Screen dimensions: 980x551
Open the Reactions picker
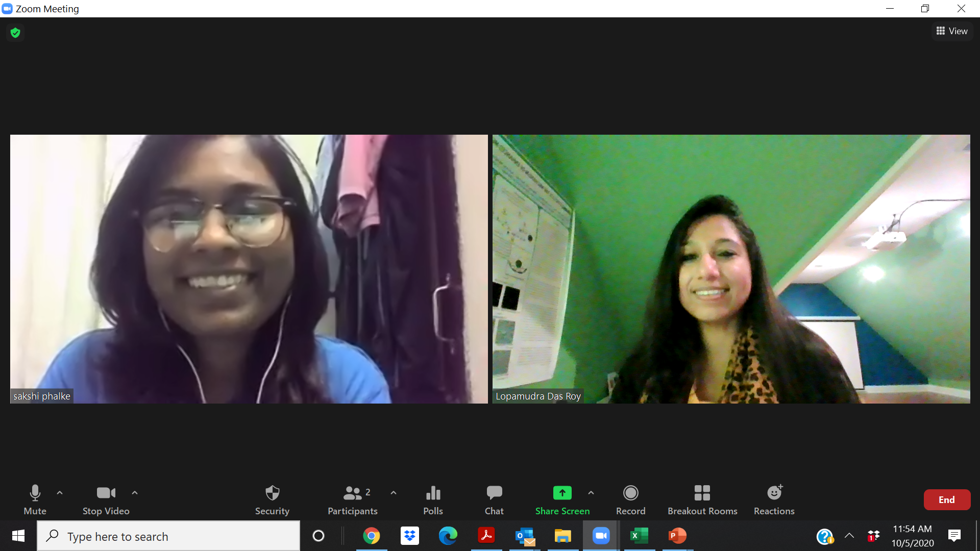click(x=774, y=499)
